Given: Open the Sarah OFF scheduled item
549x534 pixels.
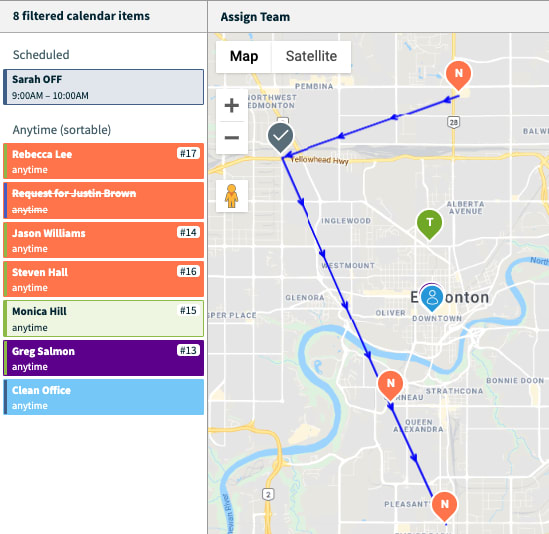Looking at the screenshot, I should point(103,87).
